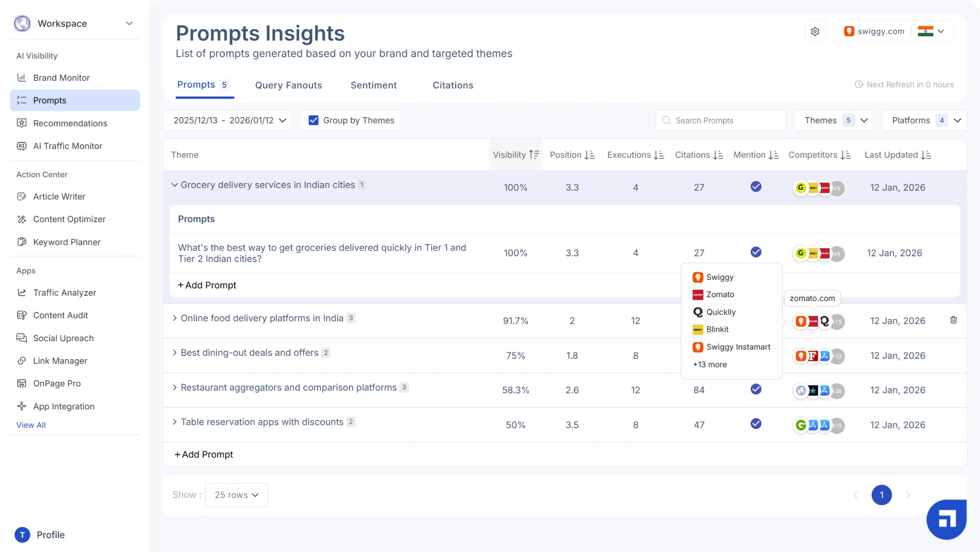Open the Keyword Planner tool
The width and height of the screenshot is (980, 552).
(67, 242)
